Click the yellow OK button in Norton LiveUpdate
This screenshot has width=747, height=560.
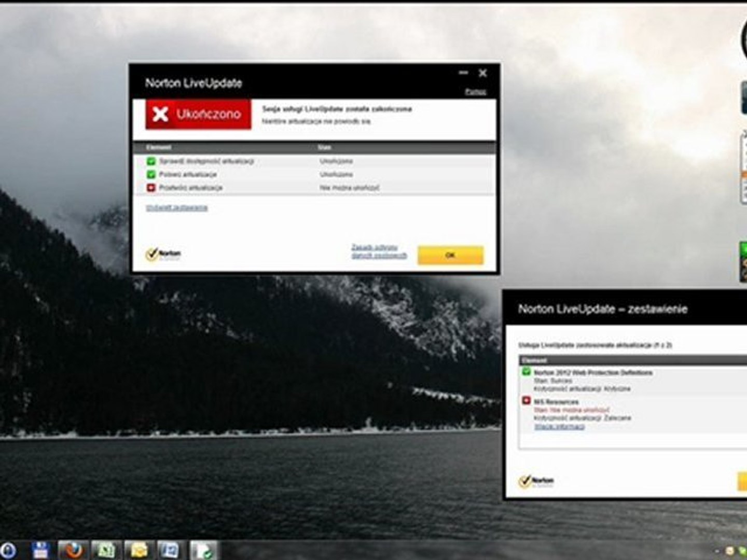[x=450, y=255]
